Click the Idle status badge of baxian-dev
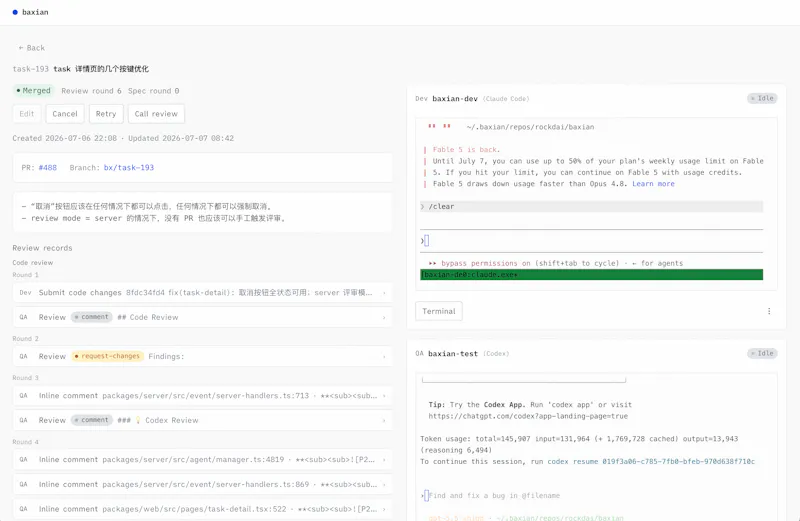This screenshot has height=521, width=800. point(762,98)
